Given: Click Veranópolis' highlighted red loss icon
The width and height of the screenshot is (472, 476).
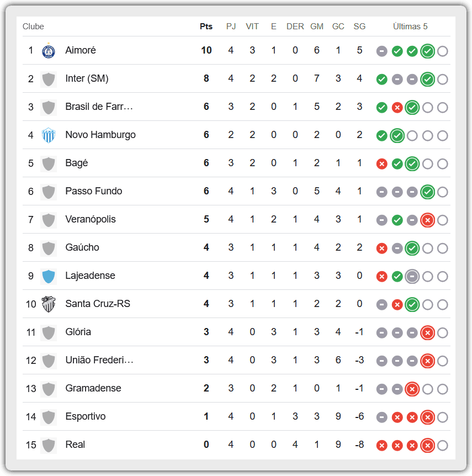Looking at the screenshot, I should coord(427,220).
